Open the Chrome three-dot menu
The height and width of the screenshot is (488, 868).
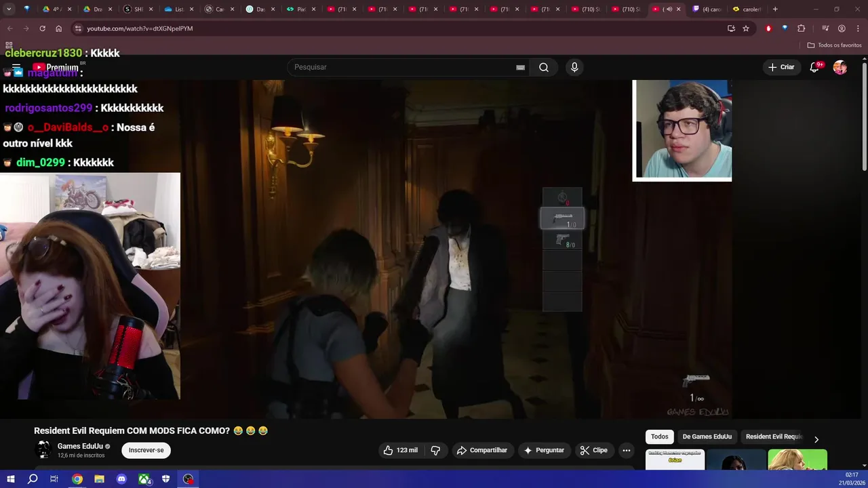pyautogui.click(x=858, y=28)
